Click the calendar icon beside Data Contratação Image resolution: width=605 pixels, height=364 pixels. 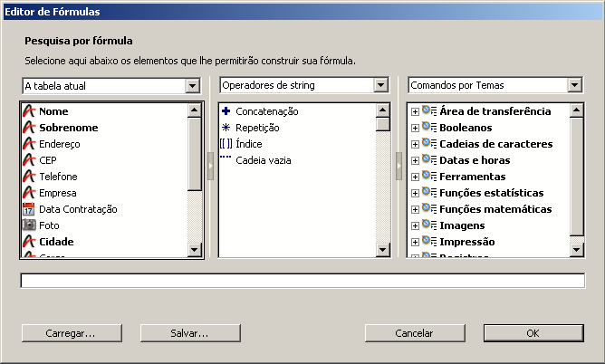point(29,209)
